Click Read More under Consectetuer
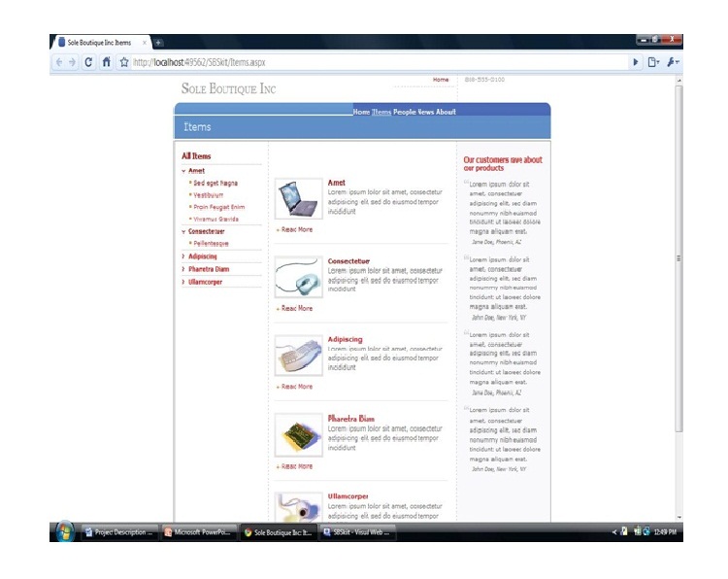Image resolution: width=728 pixels, height=579 pixels. point(295,308)
